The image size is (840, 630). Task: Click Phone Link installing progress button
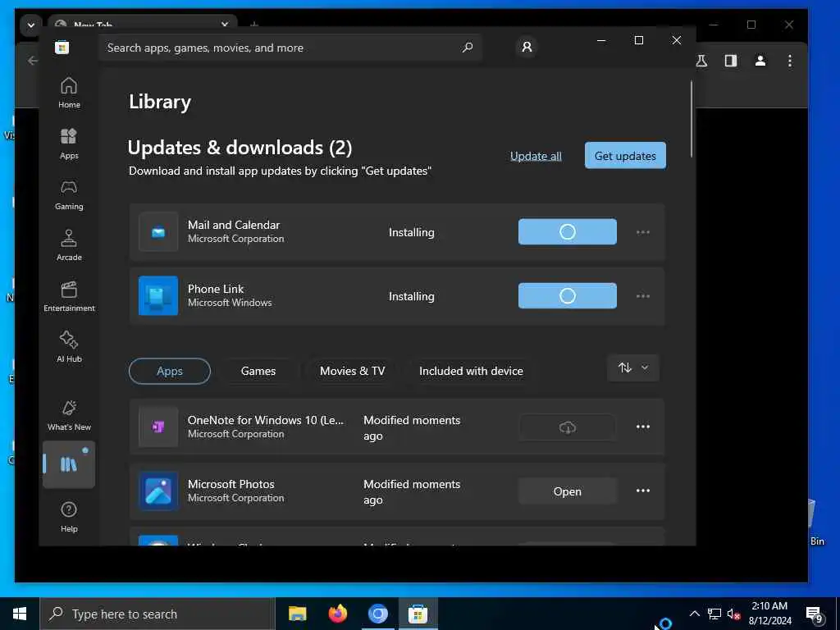pos(568,295)
